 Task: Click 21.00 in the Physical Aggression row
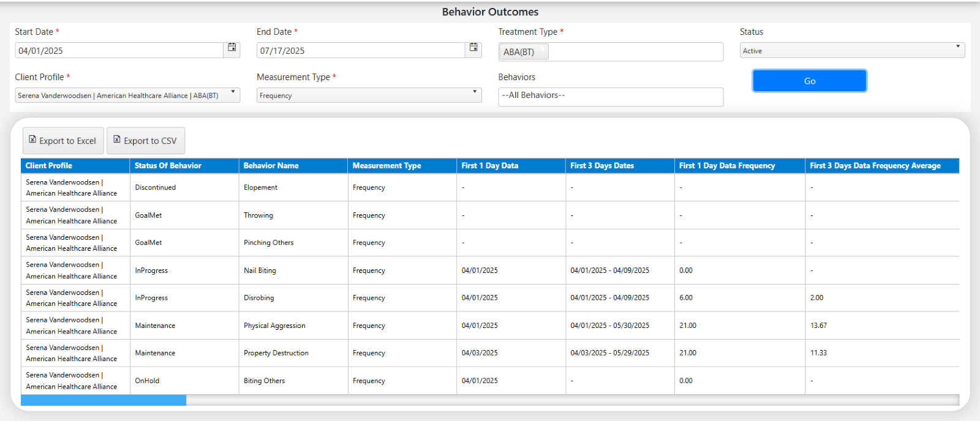point(688,326)
